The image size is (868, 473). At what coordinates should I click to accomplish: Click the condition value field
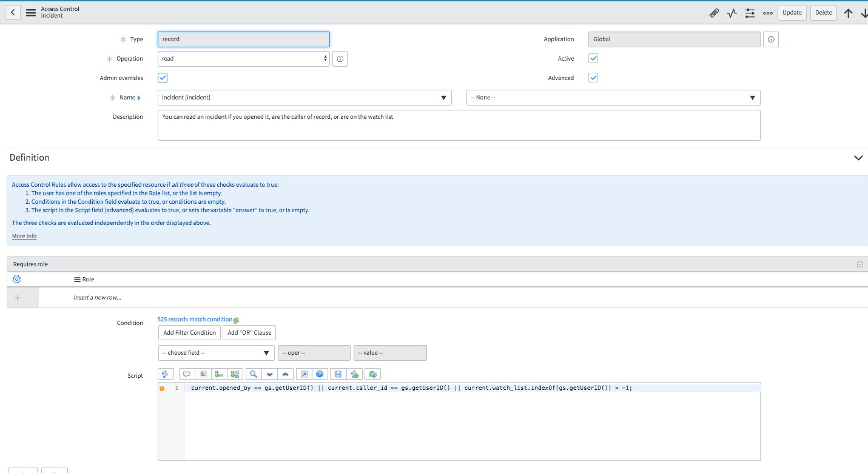pyautogui.click(x=390, y=353)
